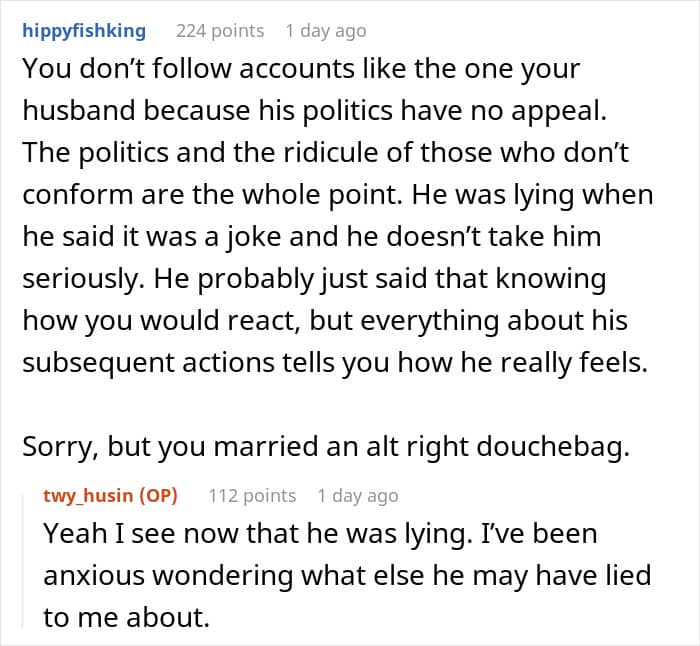Viewport: 700px width, 646px height.
Task: Open twy_husin's user profile
Action: [88, 496]
